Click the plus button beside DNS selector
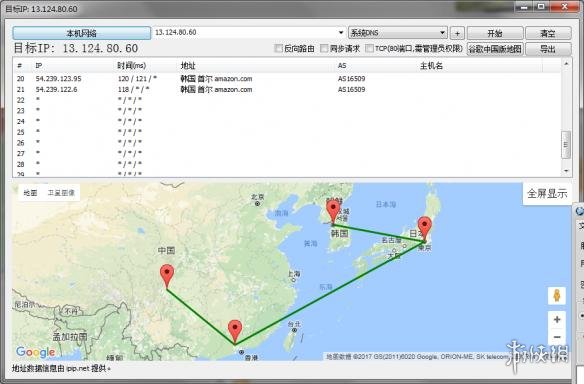The image size is (584, 384). click(457, 33)
